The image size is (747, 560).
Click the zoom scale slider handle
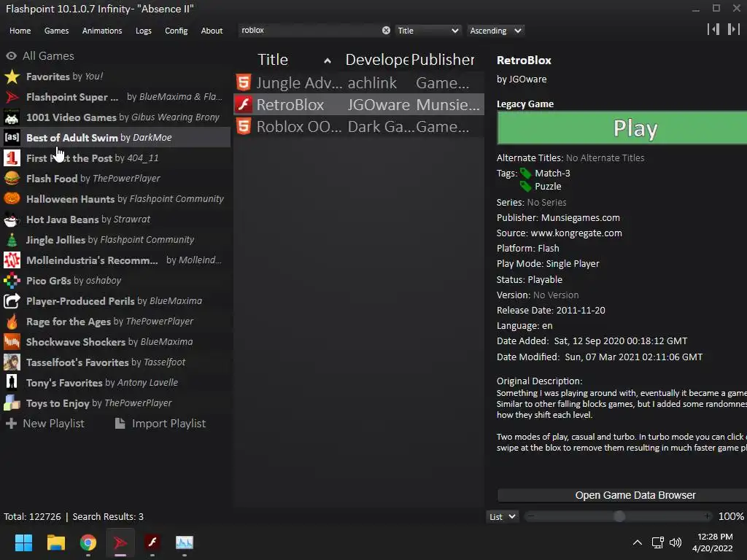point(619,517)
